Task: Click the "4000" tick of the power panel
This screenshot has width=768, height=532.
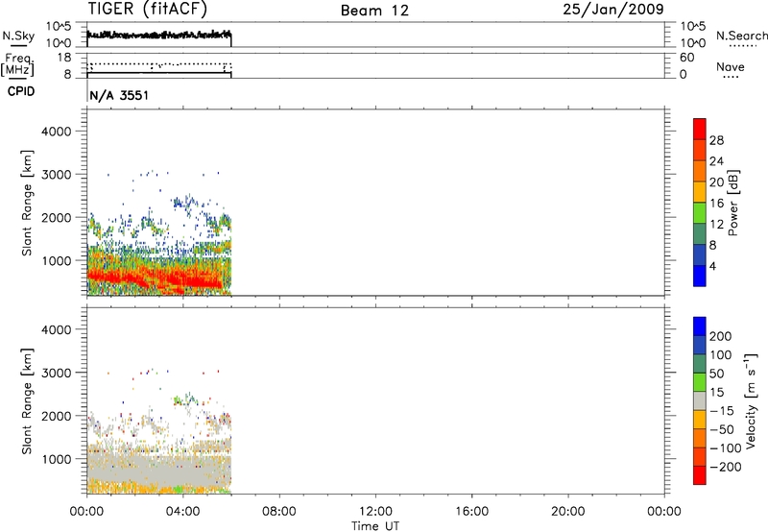Action: click(56, 132)
